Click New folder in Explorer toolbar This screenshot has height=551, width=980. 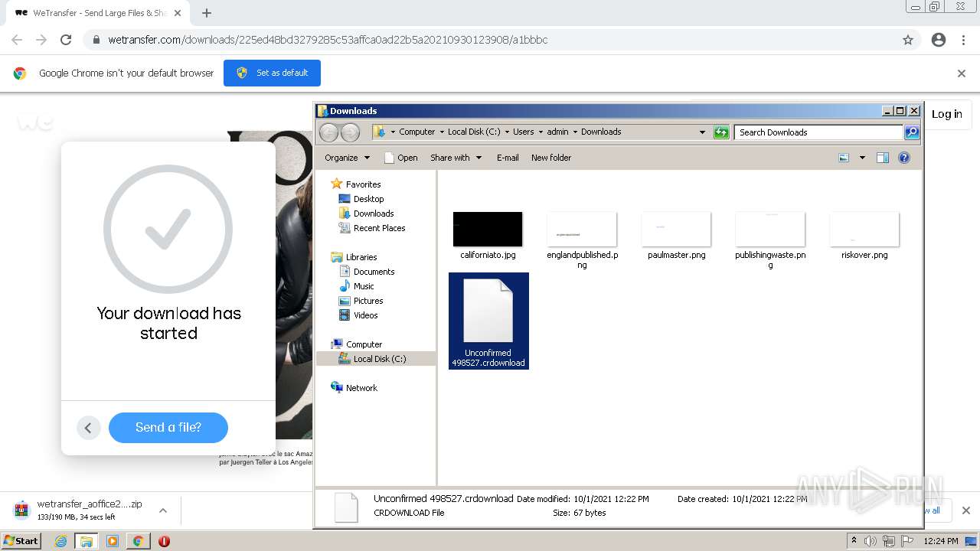tap(551, 158)
